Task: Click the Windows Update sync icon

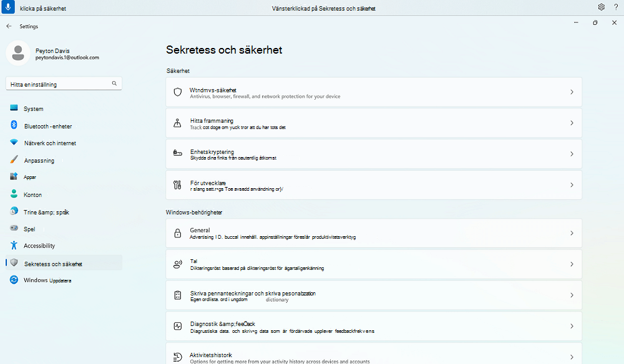Action: [14, 280]
